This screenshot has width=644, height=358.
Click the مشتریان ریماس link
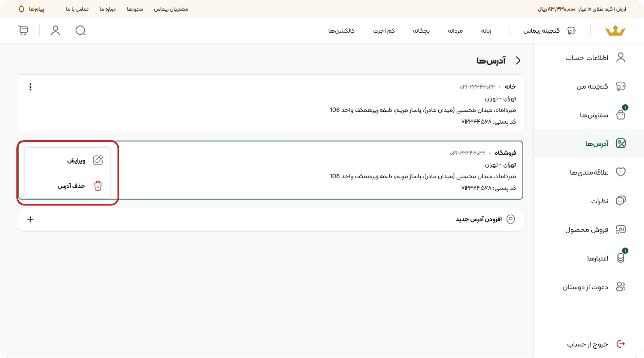(x=171, y=9)
